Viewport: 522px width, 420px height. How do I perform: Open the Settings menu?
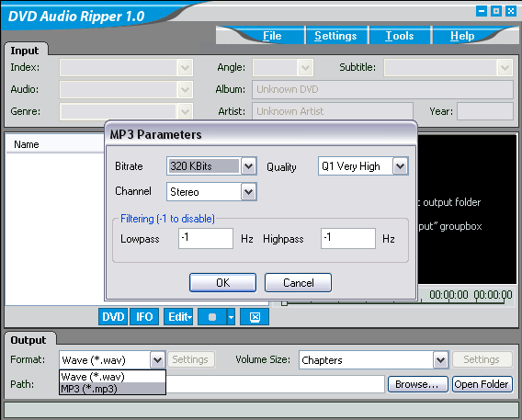click(x=335, y=36)
